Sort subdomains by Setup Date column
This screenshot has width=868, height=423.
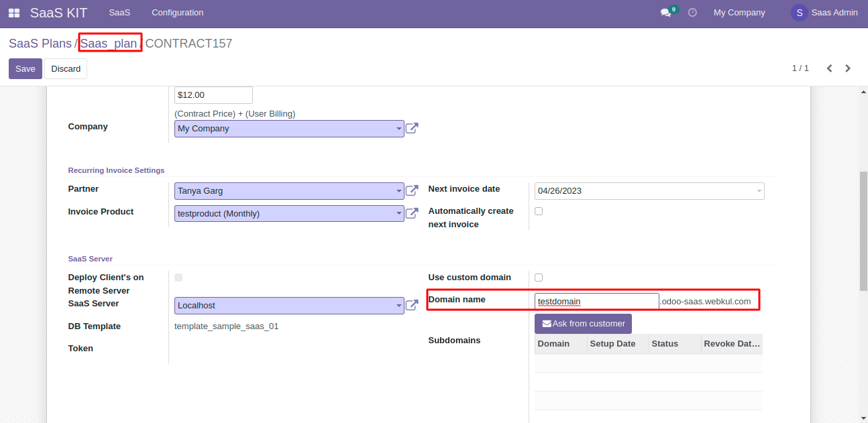[x=618, y=344]
